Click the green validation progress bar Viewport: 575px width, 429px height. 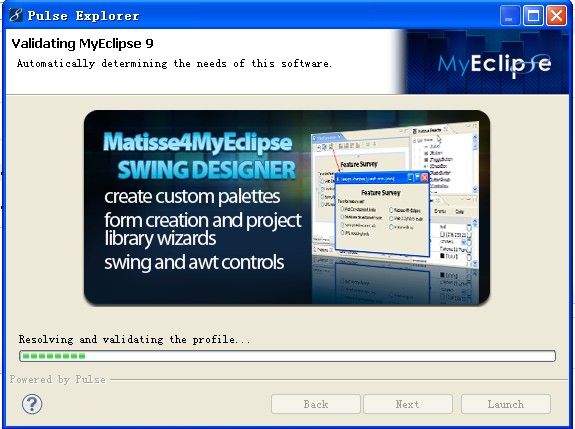tap(287, 356)
